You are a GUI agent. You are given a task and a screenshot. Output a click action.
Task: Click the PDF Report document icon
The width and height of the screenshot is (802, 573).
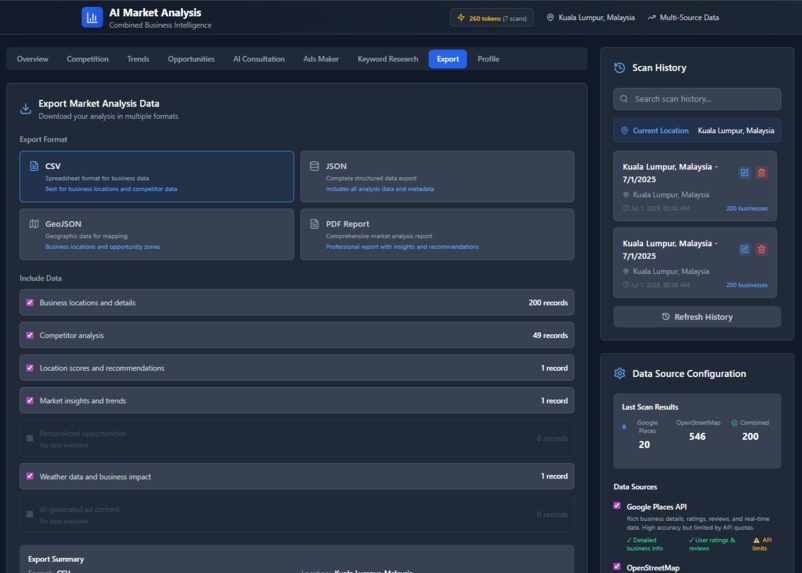tap(315, 224)
